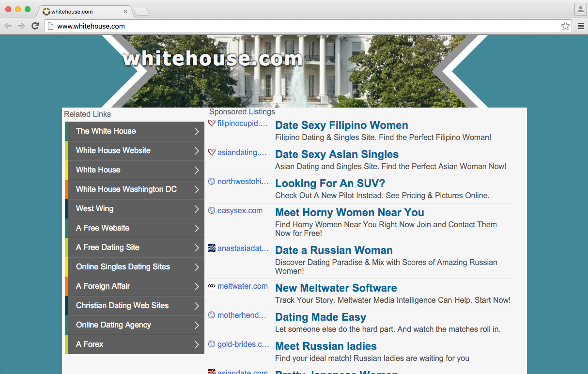Screen dimensions: 588x374
Task: Click the favicon beside anastasiadat
Action: (x=212, y=249)
